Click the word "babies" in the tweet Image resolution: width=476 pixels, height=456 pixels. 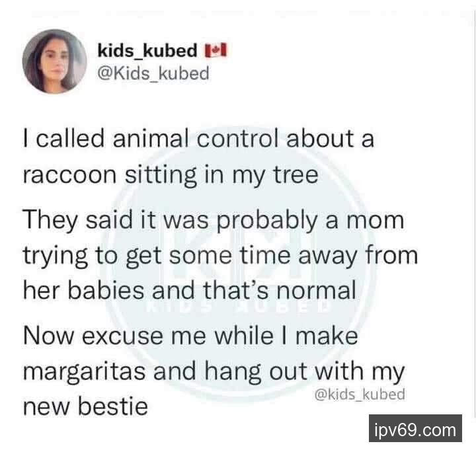coord(112,290)
